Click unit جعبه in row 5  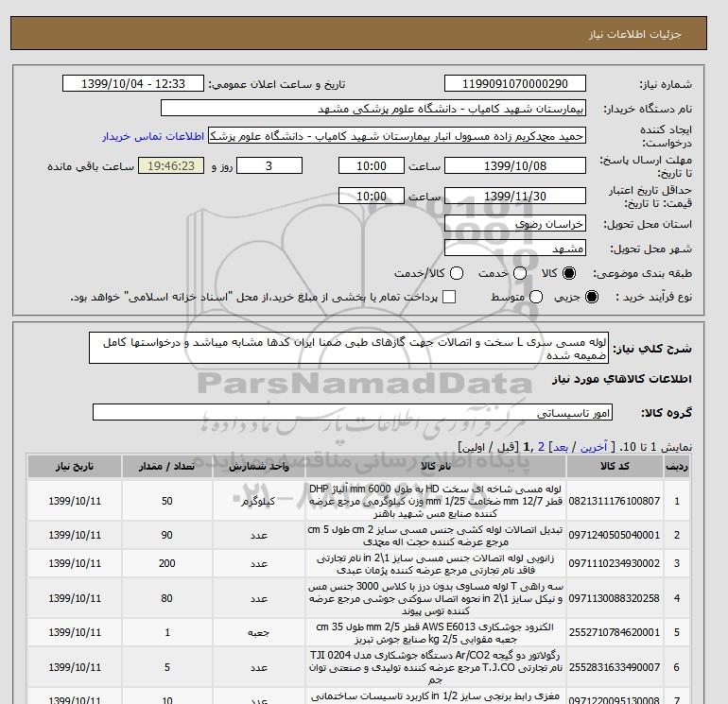259,632
